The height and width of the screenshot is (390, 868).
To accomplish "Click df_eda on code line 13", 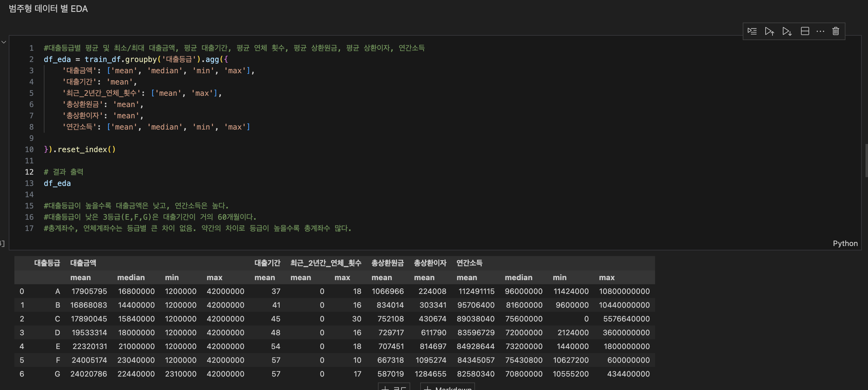I will tap(57, 183).
